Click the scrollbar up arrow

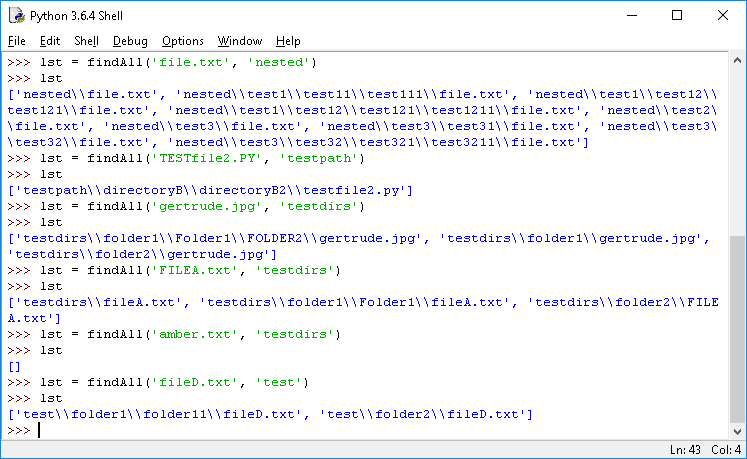[737, 61]
